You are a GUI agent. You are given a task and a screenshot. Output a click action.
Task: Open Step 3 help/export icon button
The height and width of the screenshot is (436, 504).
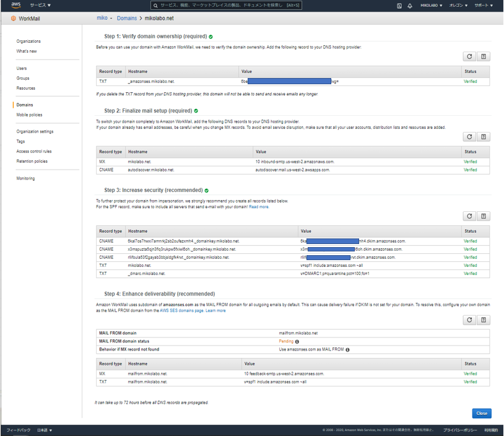(x=484, y=216)
